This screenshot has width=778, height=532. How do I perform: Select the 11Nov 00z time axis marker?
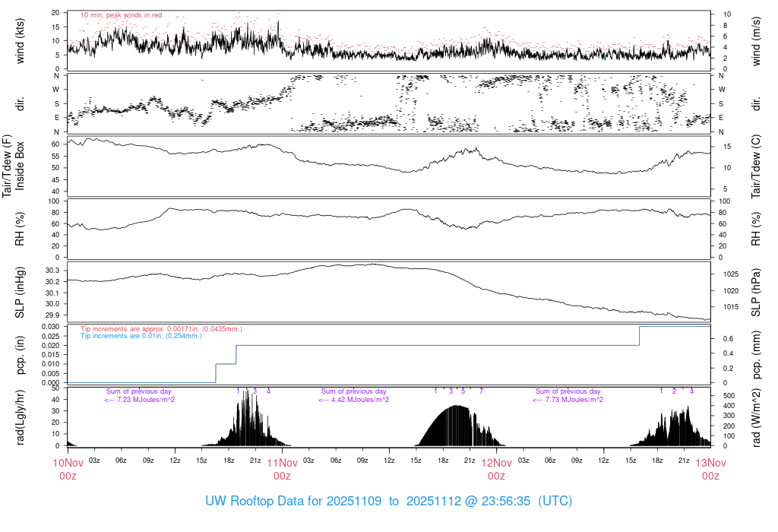coord(282,468)
